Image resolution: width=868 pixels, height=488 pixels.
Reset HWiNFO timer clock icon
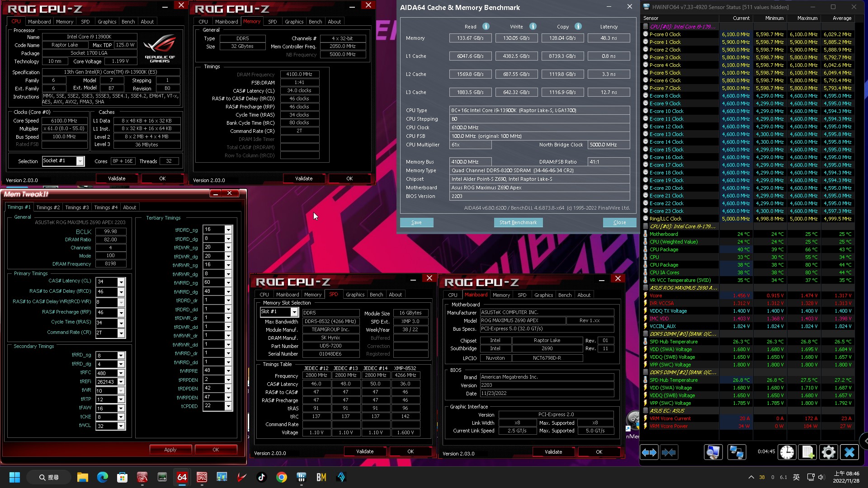click(787, 452)
